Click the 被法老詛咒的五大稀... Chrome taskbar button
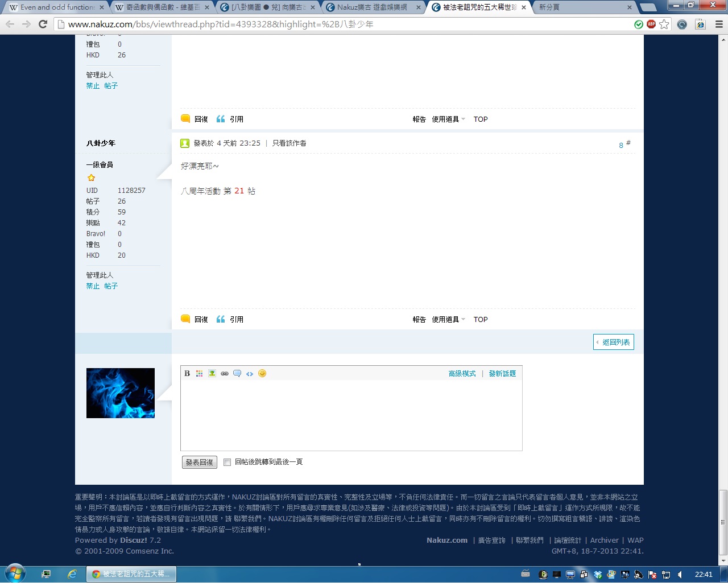The image size is (728, 586). click(131, 574)
